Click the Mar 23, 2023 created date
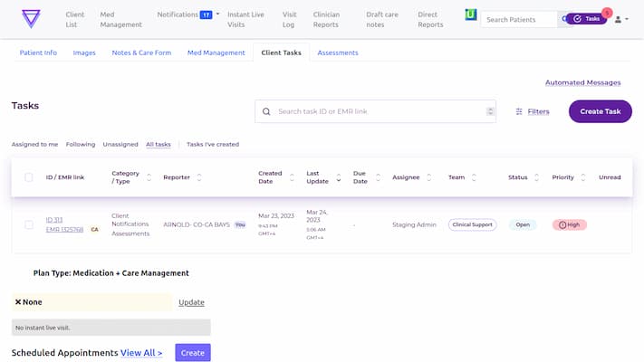Screen dimensions: 644x362 click(x=276, y=216)
